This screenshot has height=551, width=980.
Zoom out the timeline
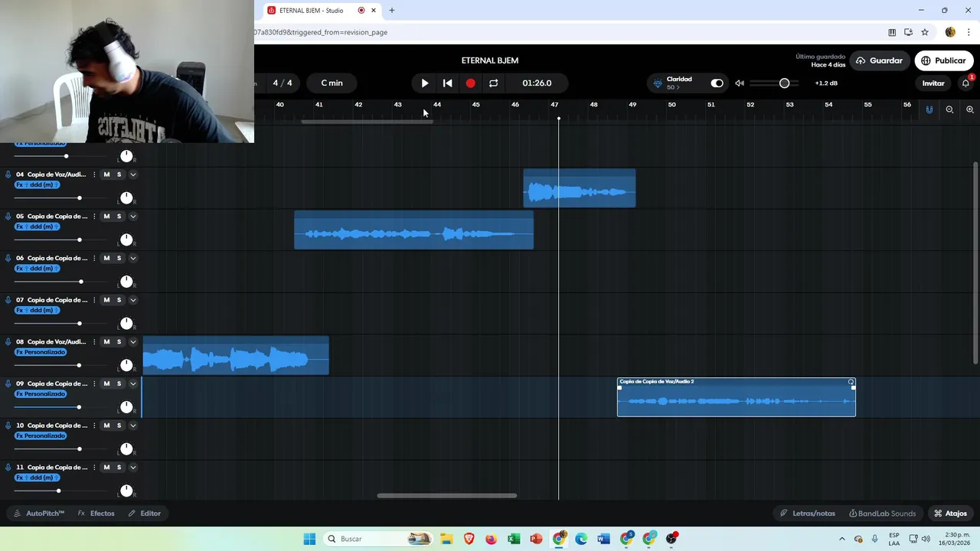[949, 109]
